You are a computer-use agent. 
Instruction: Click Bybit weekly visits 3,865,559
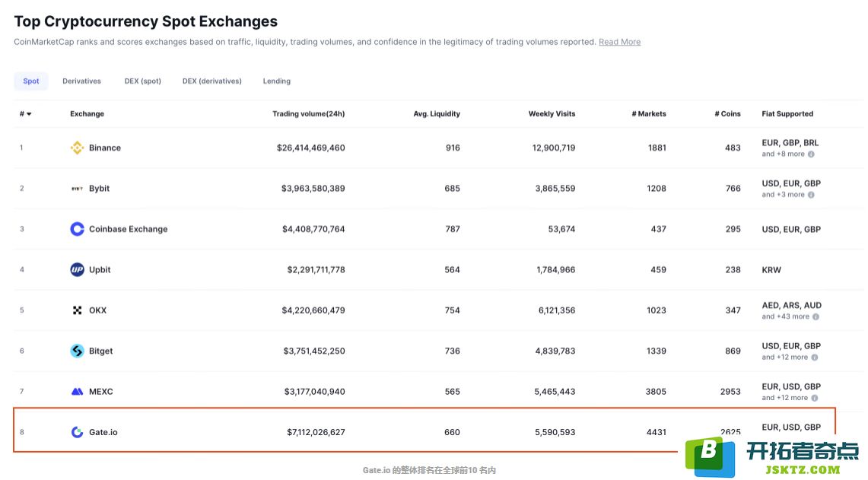click(555, 188)
